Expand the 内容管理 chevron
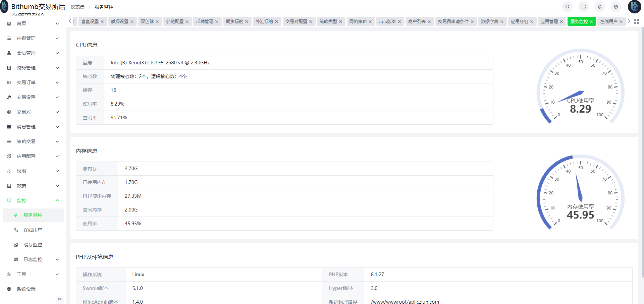This screenshot has height=304, width=644. tap(57, 38)
